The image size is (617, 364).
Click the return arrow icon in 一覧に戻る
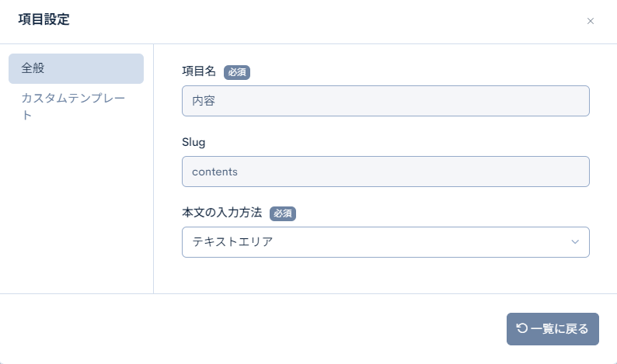[x=521, y=328]
